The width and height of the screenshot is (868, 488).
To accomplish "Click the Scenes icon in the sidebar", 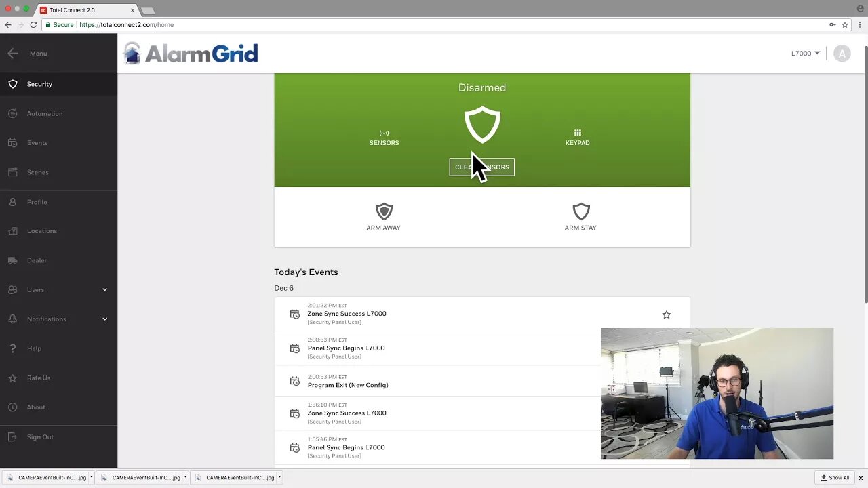I will pyautogui.click(x=13, y=172).
